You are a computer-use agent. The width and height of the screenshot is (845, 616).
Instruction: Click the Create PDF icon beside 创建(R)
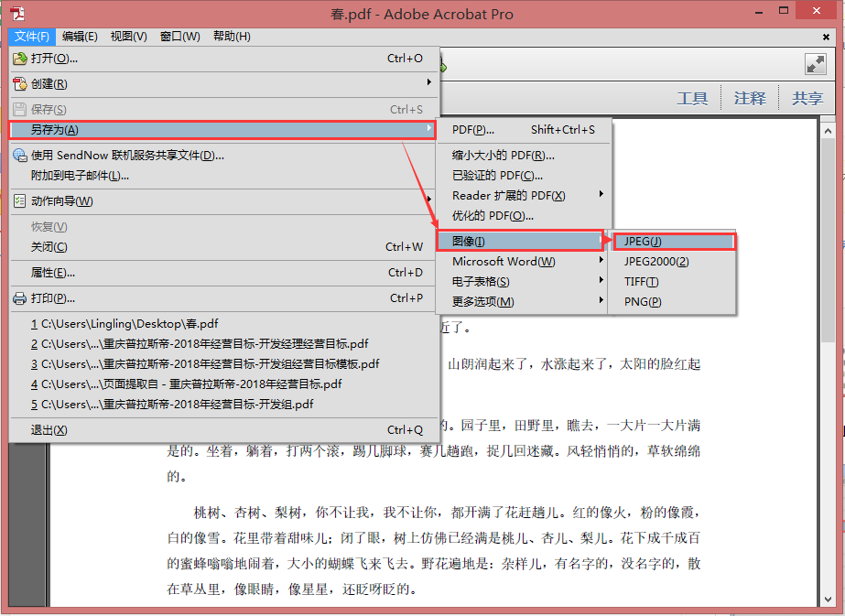(20, 83)
